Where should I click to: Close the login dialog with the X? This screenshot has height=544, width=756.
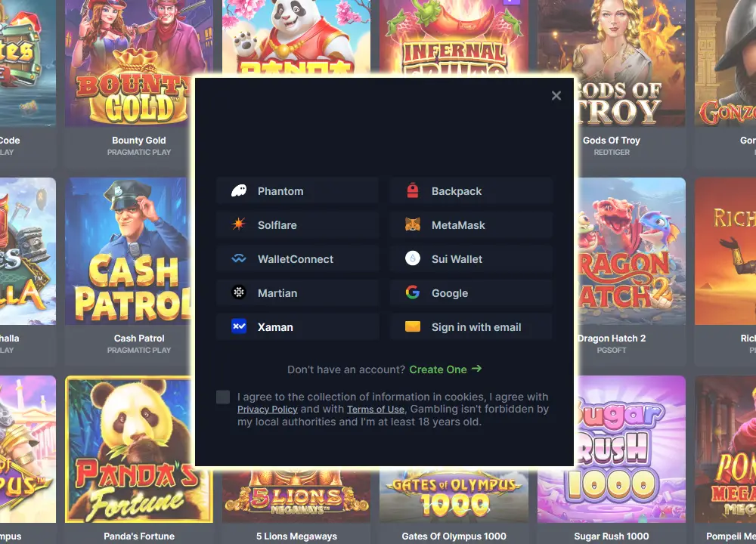tap(556, 95)
